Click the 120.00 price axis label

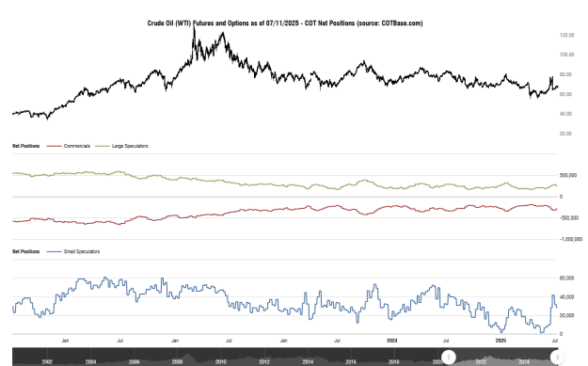tap(566, 35)
